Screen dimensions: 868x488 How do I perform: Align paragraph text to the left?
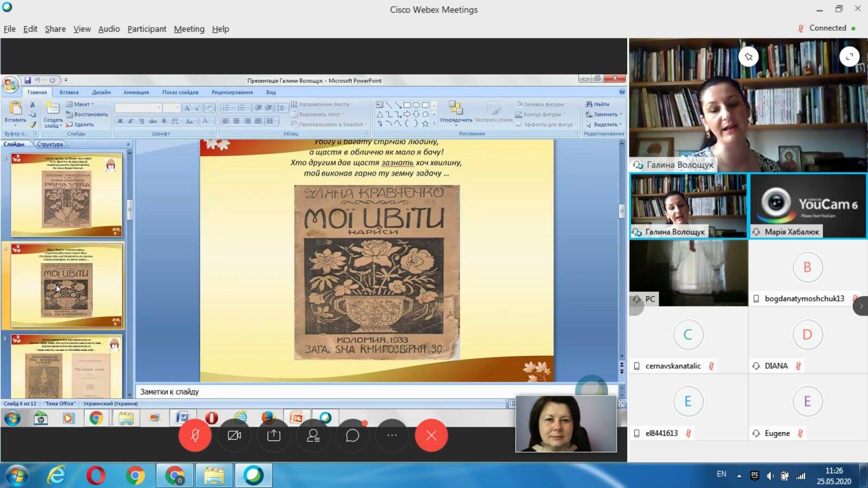pos(226,121)
